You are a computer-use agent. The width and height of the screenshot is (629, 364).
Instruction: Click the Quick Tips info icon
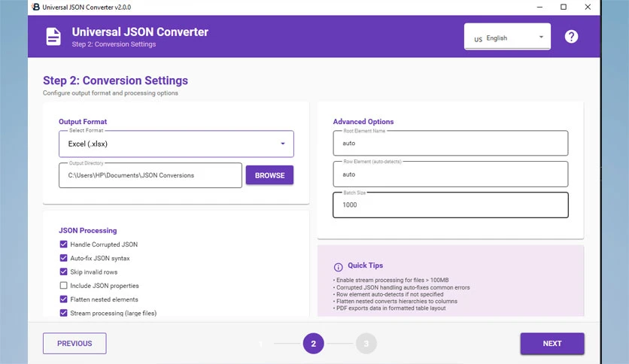click(x=338, y=267)
